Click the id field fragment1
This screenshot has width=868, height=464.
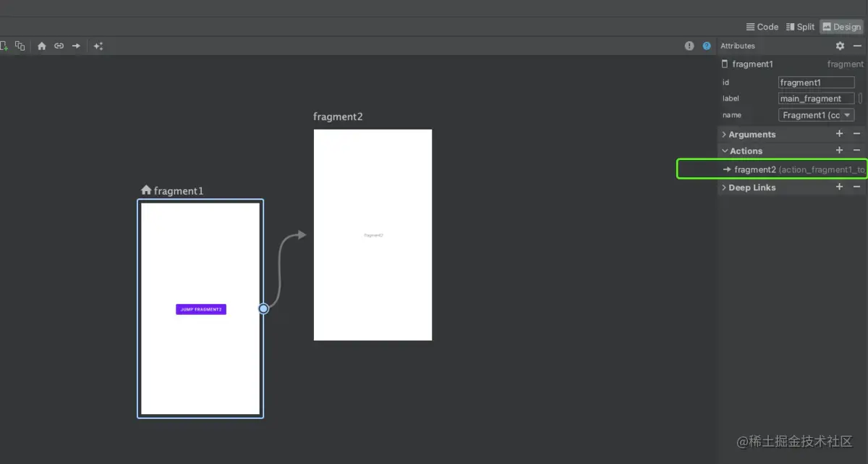coord(817,83)
